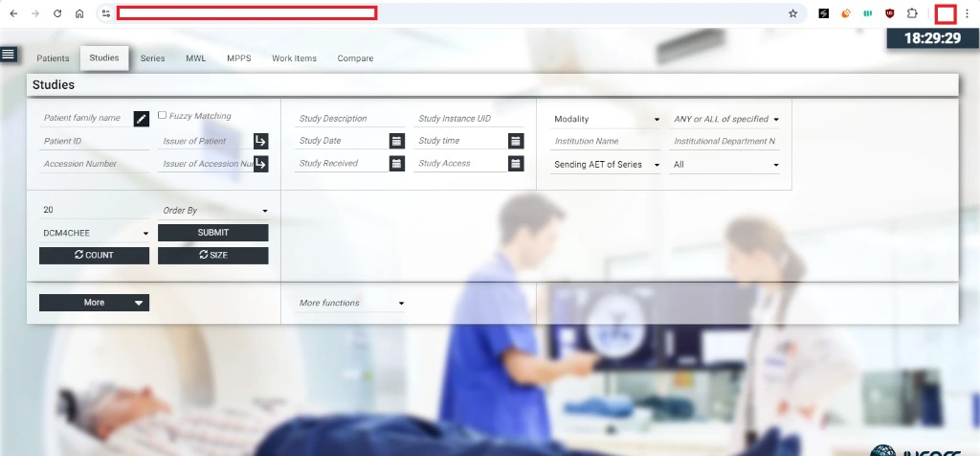This screenshot has height=456, width=980.
Task: Click the 18:29:29 clock display
Action: 932,38
